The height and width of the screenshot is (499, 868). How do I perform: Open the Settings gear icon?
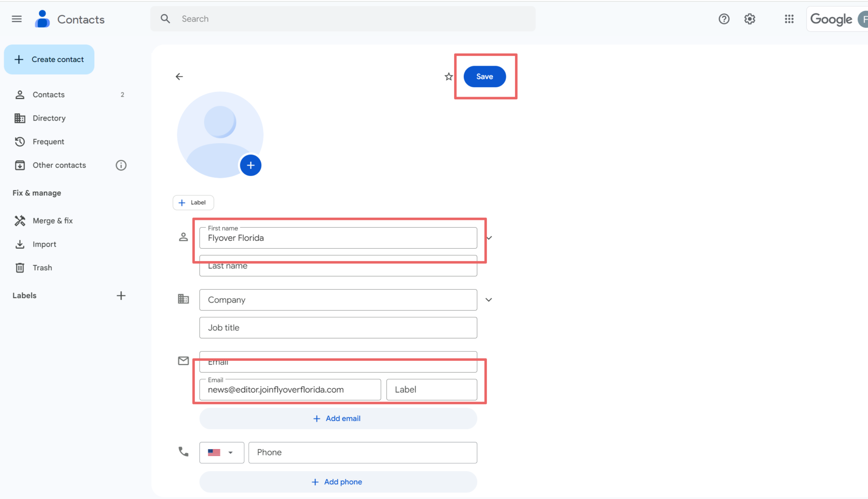(750, 19)
